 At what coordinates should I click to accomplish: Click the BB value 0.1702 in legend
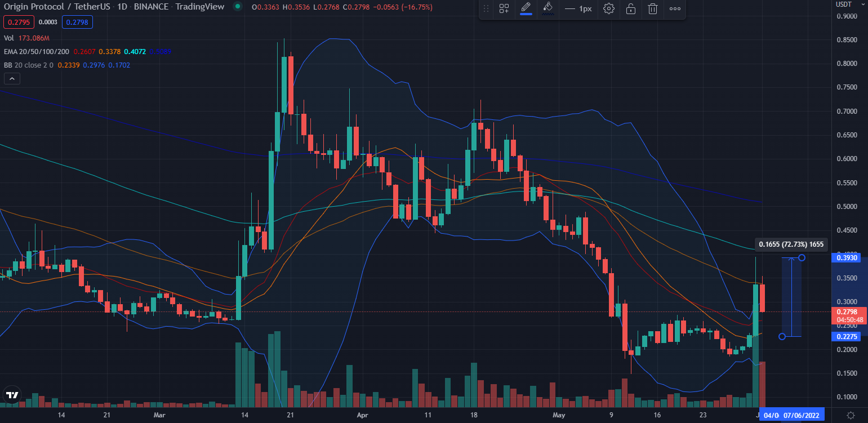pos(120,65)
